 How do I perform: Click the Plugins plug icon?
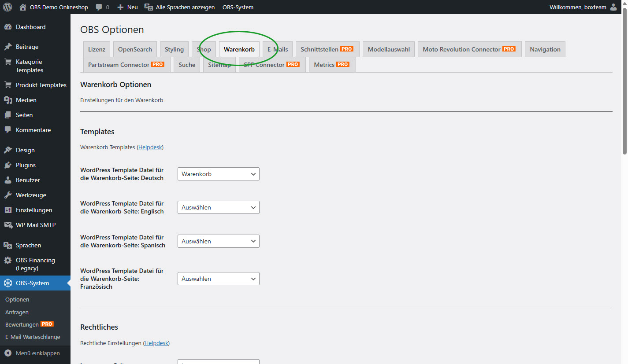(x=8, y=165)
